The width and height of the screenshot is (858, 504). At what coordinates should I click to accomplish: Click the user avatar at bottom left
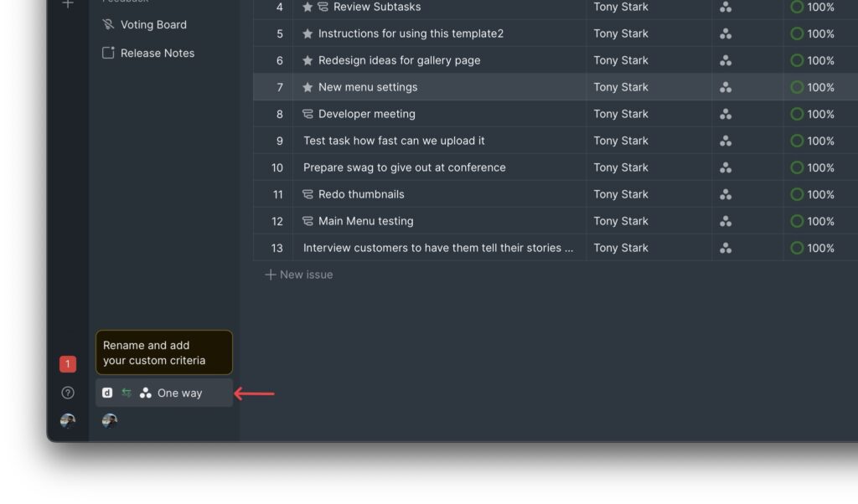pos(67,420)
